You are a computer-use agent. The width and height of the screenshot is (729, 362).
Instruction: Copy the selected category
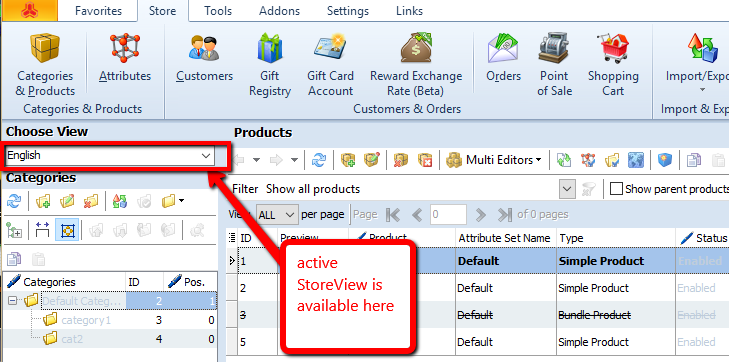click(14, 259)
